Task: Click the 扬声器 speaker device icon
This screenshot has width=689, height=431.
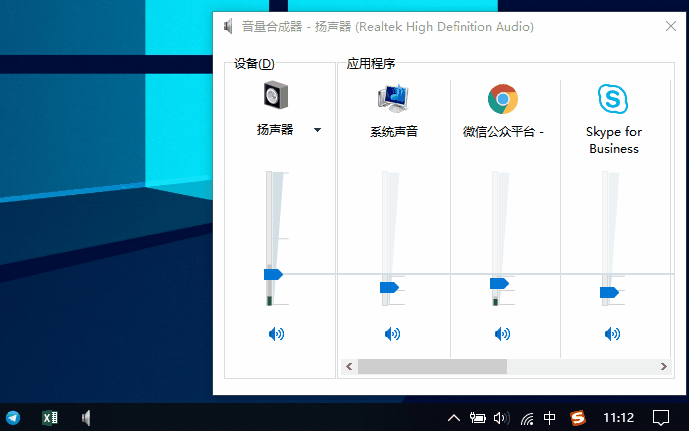Action: [x=276, y=96]
